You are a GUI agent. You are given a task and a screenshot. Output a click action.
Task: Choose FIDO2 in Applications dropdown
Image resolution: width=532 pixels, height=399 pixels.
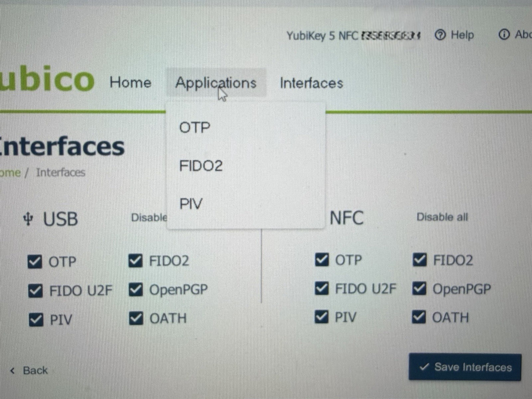click(201, 166)
